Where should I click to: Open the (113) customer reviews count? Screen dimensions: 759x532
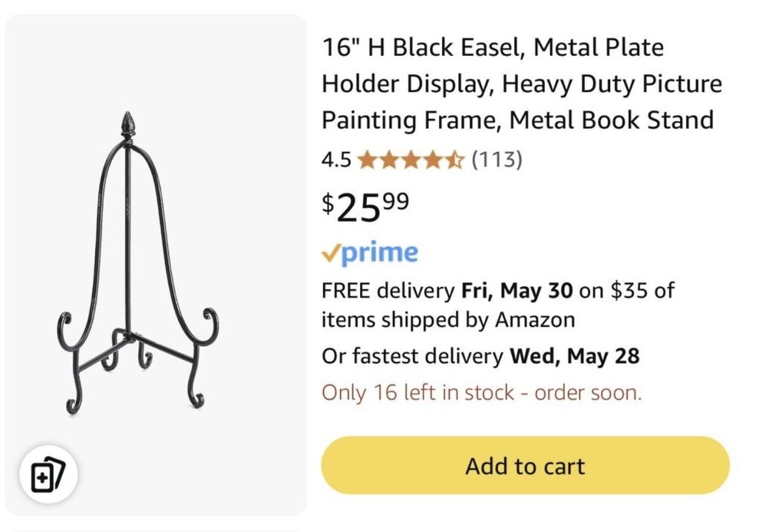pos(497,159)
